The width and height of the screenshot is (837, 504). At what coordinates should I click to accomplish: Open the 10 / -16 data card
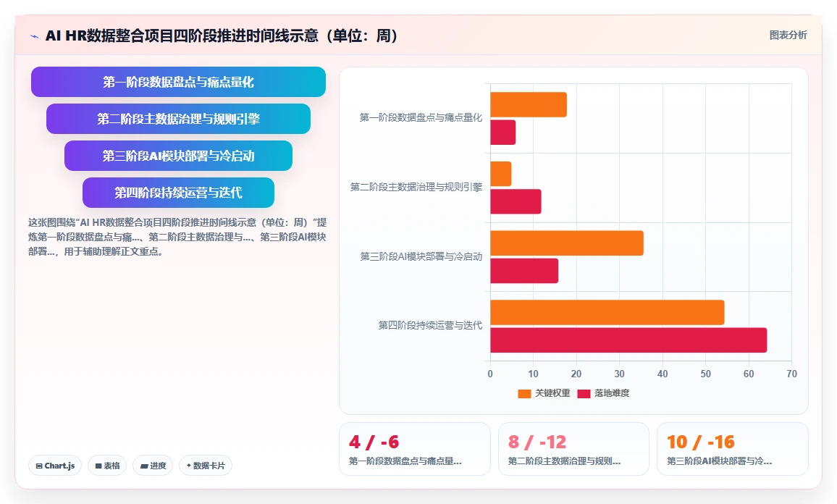coord(733,449)
